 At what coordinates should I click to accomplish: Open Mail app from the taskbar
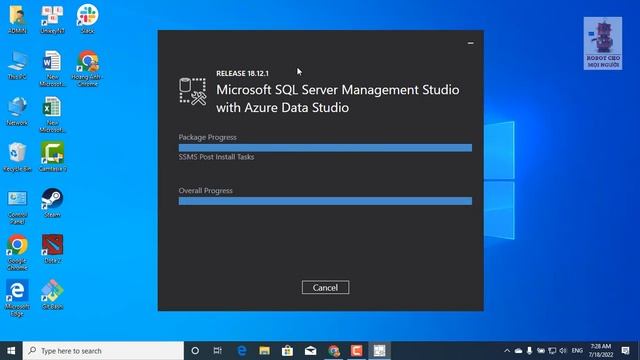pyautogui.click(x=311, y=351)
